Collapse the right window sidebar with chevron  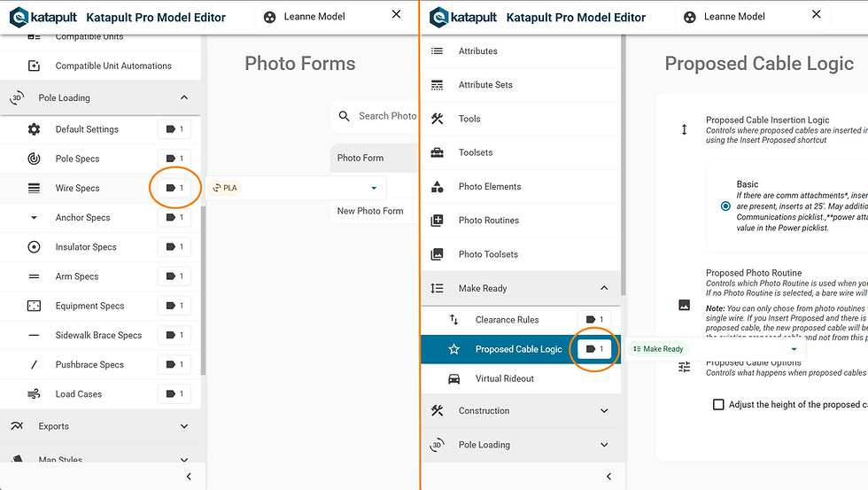click(609, 476)
